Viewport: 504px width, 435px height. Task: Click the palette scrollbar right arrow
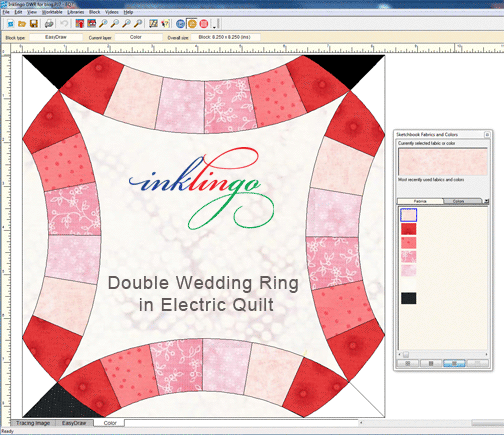[x=486, y=354]
